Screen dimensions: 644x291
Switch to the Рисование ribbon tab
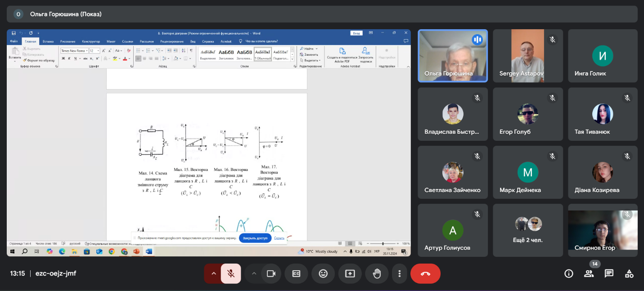click(x=68, y=41)
